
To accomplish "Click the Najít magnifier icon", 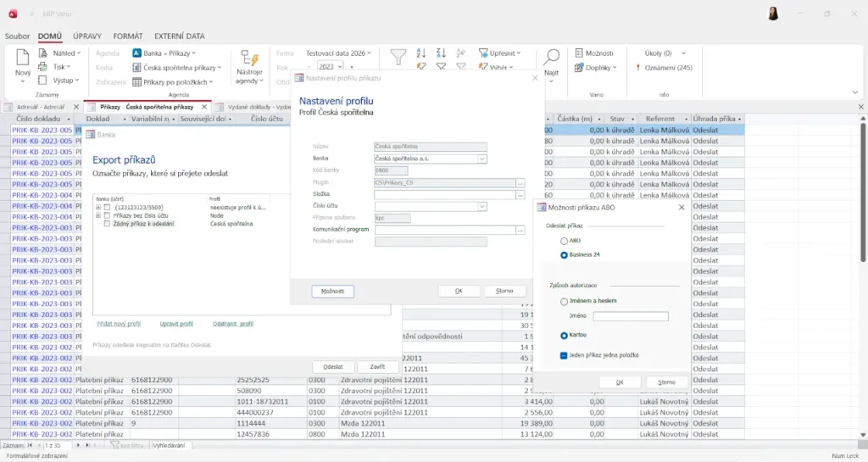I will [x=552, y=58].
